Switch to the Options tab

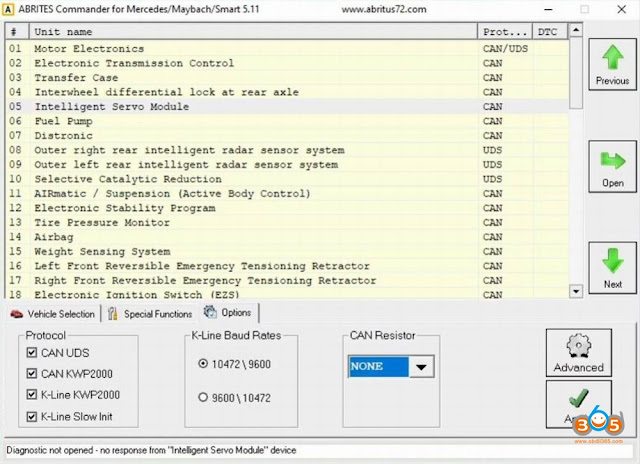click(x=228, y=313)
